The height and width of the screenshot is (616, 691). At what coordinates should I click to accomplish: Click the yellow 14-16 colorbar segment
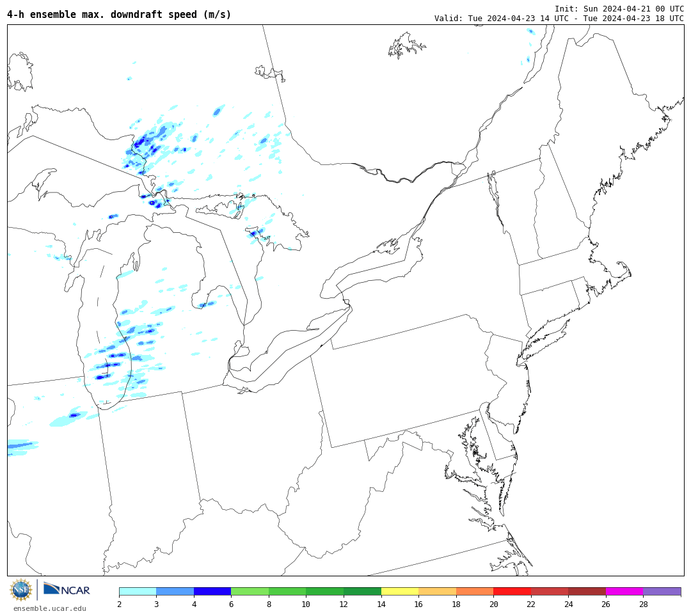coord(400,591)
